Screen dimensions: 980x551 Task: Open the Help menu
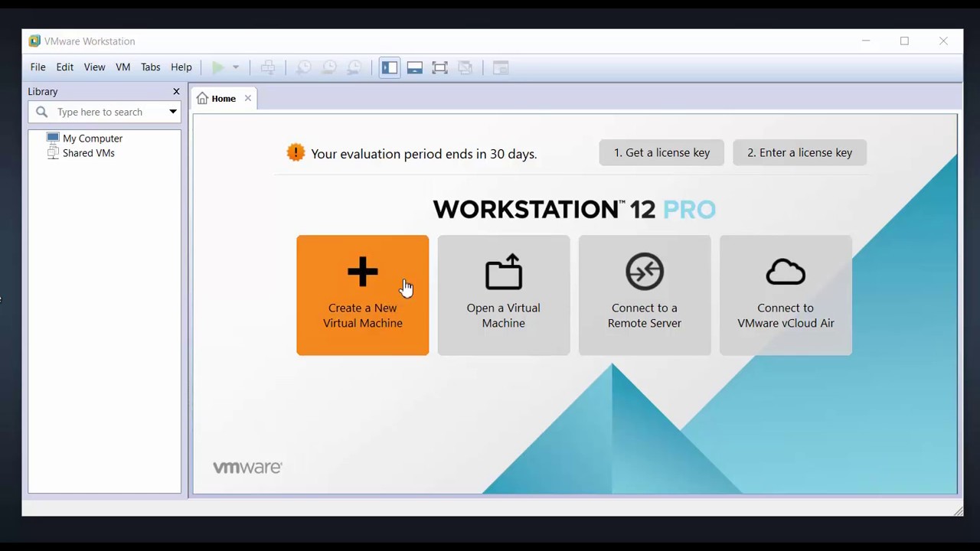pyautogui.click(x=181, y=67)
